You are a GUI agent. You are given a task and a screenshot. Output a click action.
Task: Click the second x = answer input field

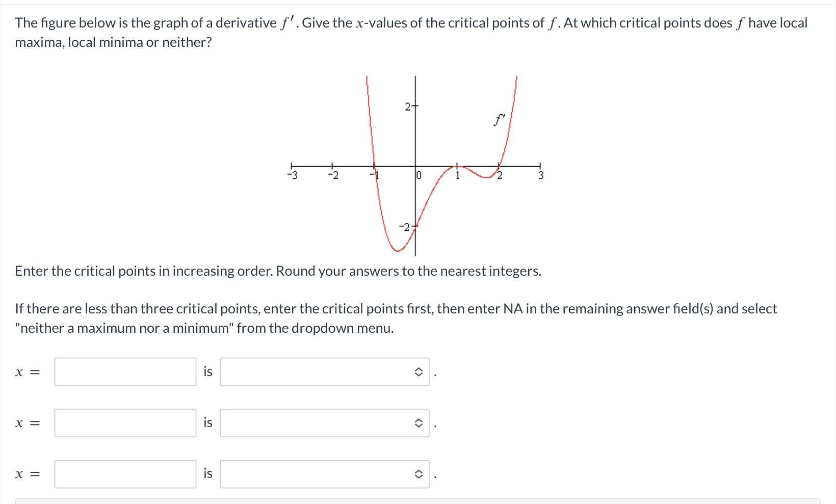click(x=125, y=423)
